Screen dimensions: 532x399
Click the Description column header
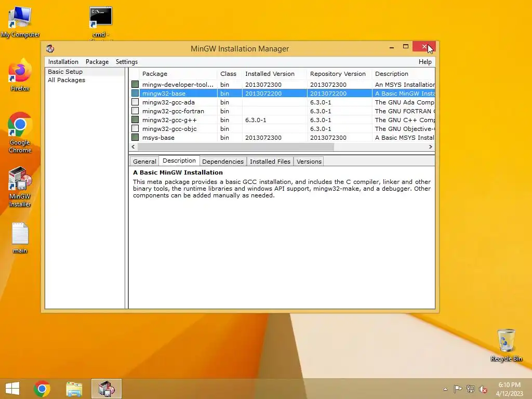[x=403, y=74]
